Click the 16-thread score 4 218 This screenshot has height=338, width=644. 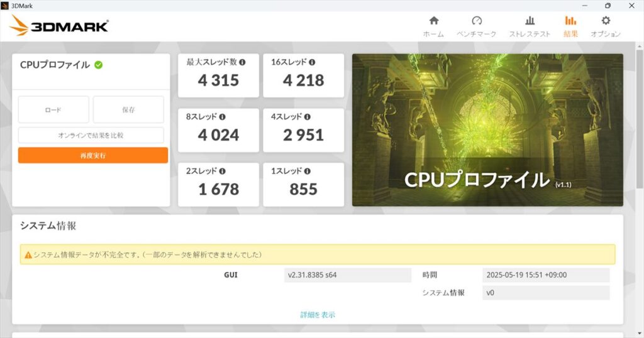click(304, 80)
